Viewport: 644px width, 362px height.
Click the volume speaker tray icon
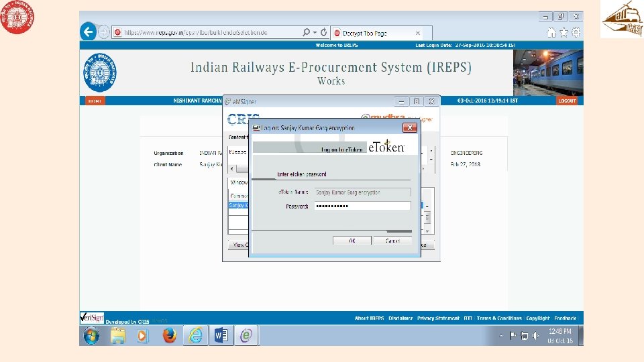pos(535,336)
